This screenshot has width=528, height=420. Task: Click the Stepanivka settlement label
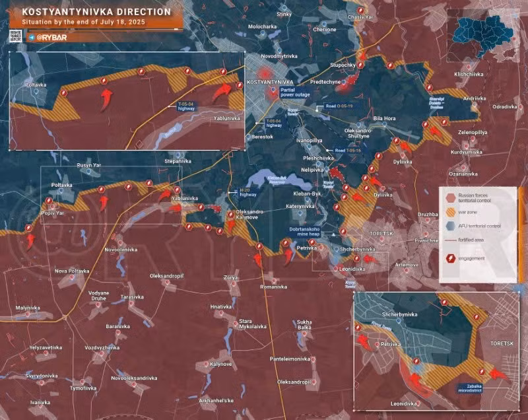point(178,161)
